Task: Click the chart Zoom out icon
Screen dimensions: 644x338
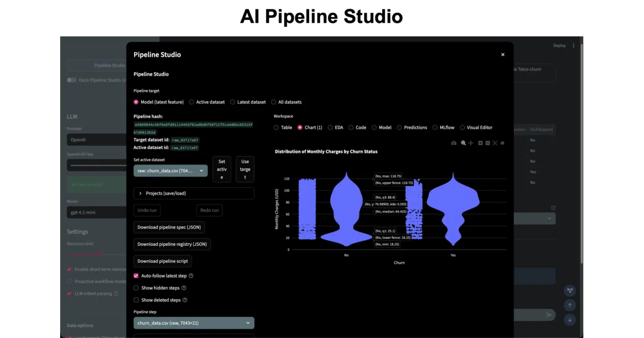Action: [x=487, y=143]
